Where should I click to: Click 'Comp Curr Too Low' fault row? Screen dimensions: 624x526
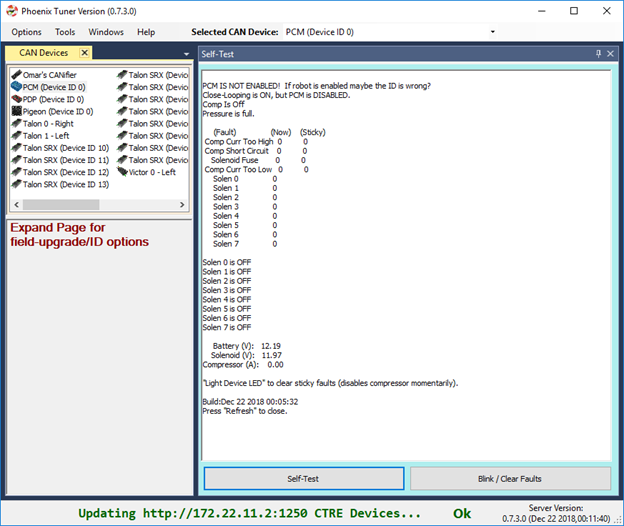(x=256, y=169)
